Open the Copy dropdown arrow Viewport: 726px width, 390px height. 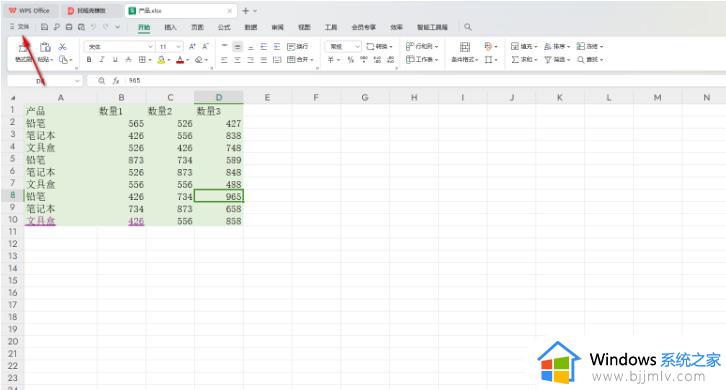point(71,60)
